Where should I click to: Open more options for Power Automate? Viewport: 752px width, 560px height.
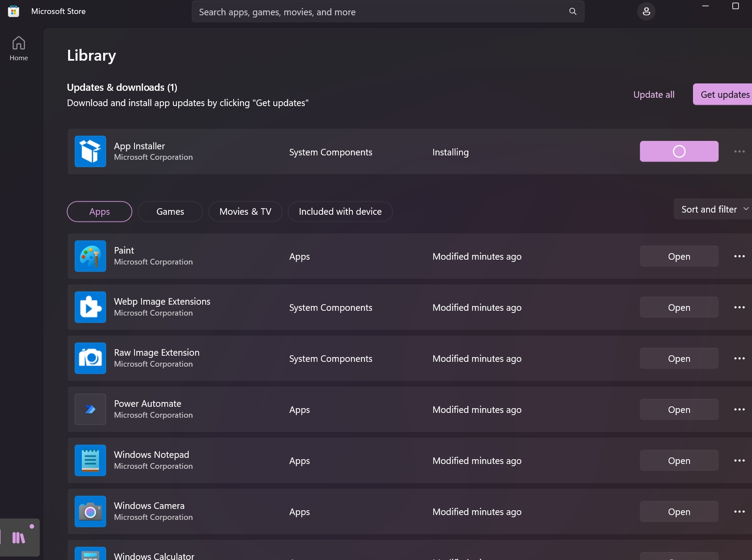[x=739, y=409]
